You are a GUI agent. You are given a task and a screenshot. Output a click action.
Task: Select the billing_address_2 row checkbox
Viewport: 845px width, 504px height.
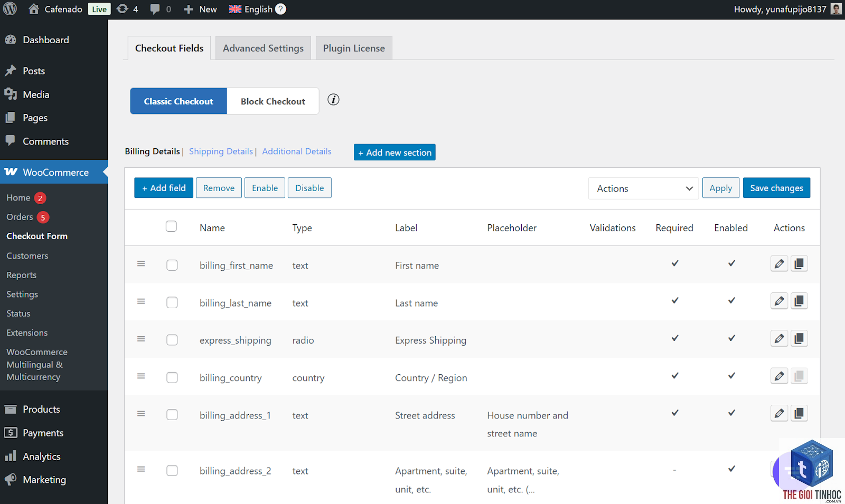pos(172,470)
